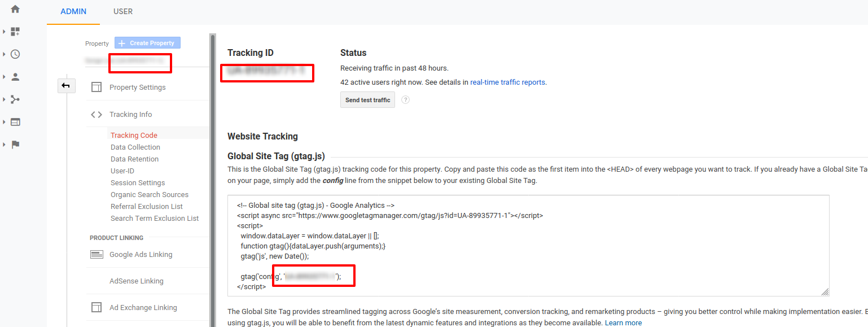Select Session Settings
This screenshot has height=327, width=868.
138,183
